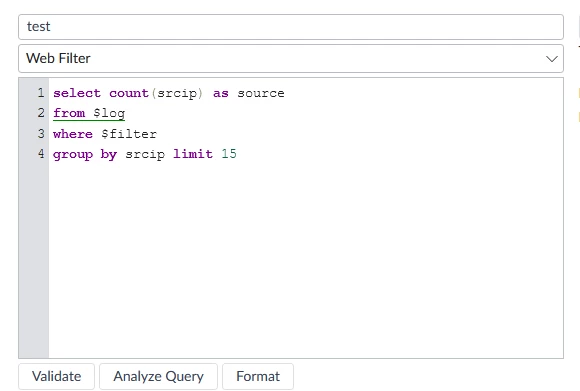Click "group" keyword on line 4
This screenshot has width=580, height=391.
coord(73,154)
